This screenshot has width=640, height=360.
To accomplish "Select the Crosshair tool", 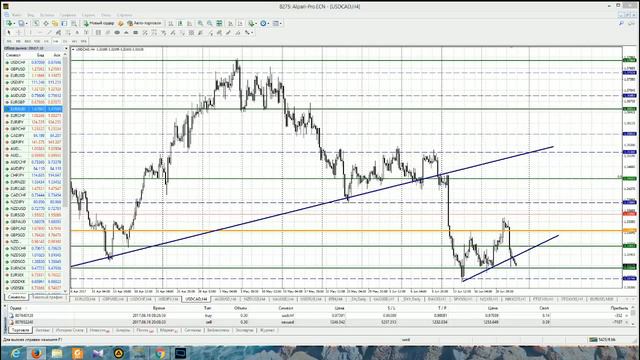I will (x=19, y=33).
